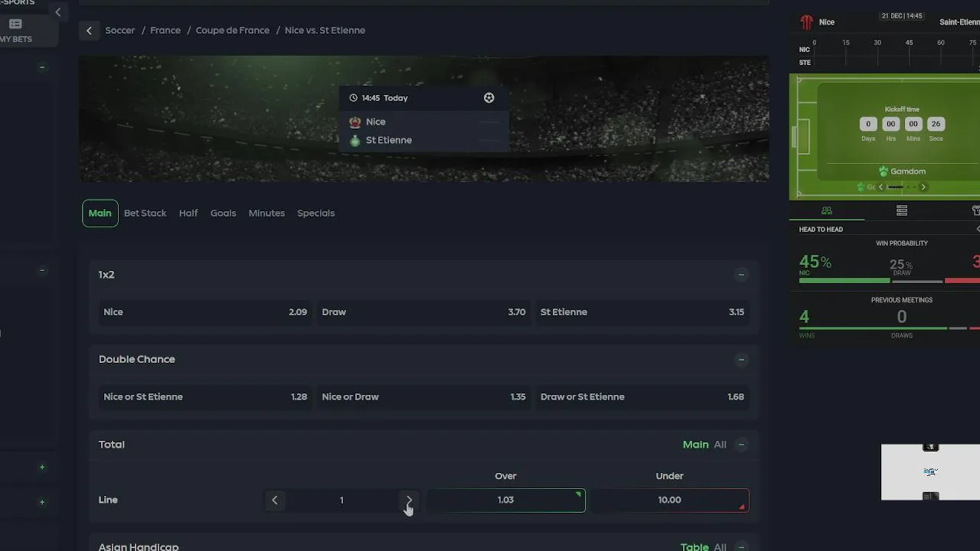Pick Nice or Draw 1.35
This screenshot has width=980, height=551.
click(423, 397)
